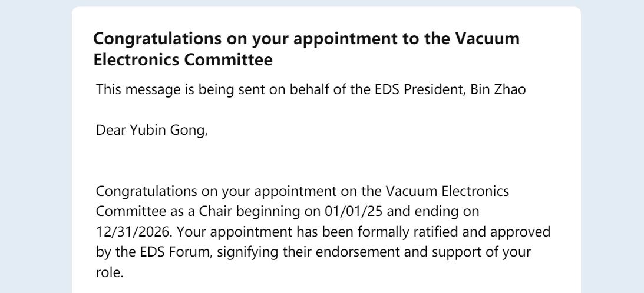The image size is (644, 293).
Task: Click the word "role." ending the paragraph
Action: [x=109, y=272]
